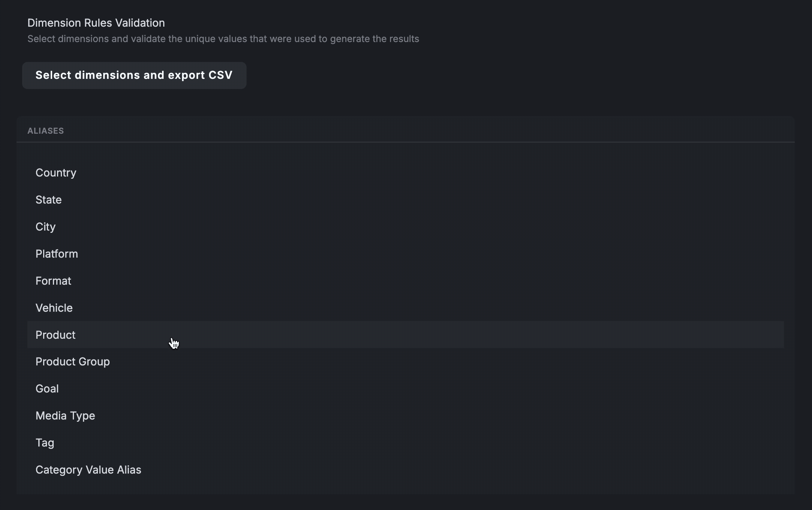
Task: Choose the Product Group alias
Action: pos(406,362)
